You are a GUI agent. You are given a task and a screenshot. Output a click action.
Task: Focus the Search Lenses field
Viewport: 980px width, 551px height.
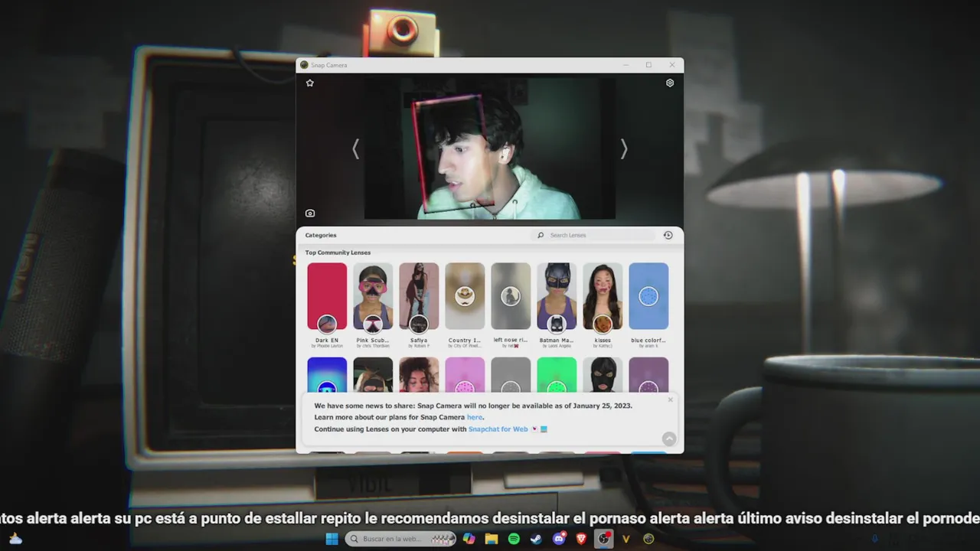tap(594, 235)
